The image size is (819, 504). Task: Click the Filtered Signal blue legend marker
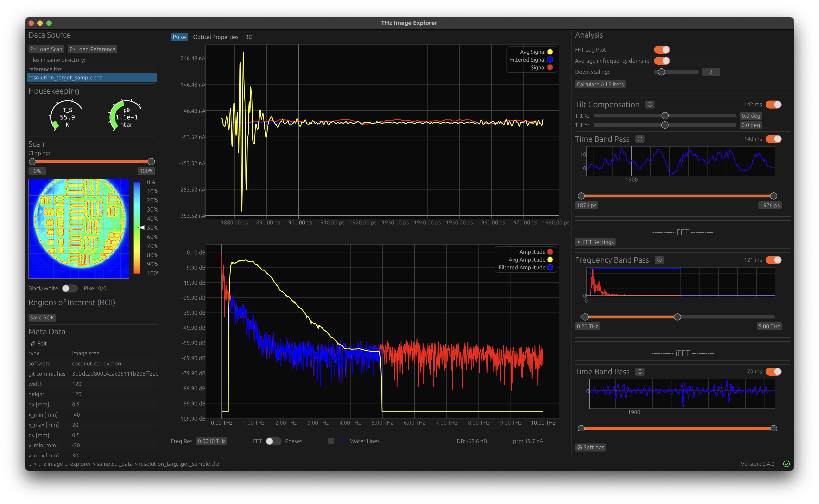tap(550, 60)
